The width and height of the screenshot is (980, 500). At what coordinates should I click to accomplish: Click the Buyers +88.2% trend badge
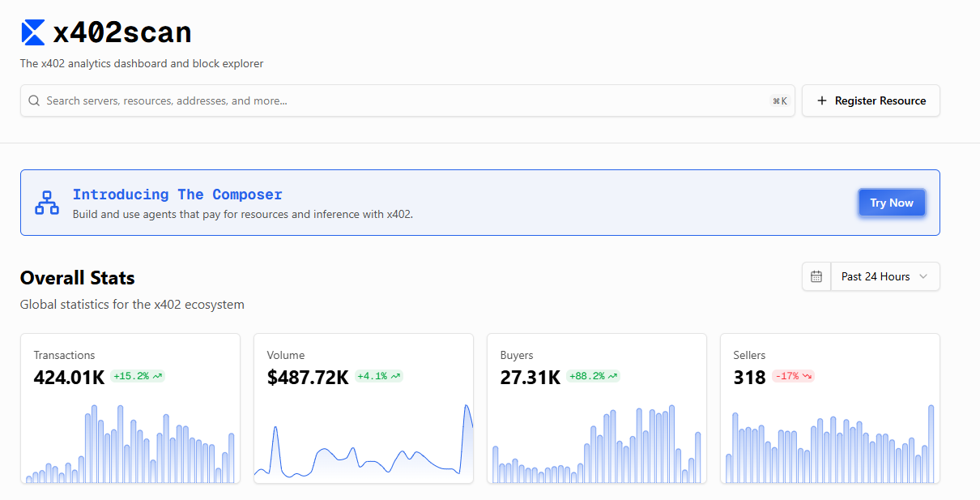click(594, 376)
